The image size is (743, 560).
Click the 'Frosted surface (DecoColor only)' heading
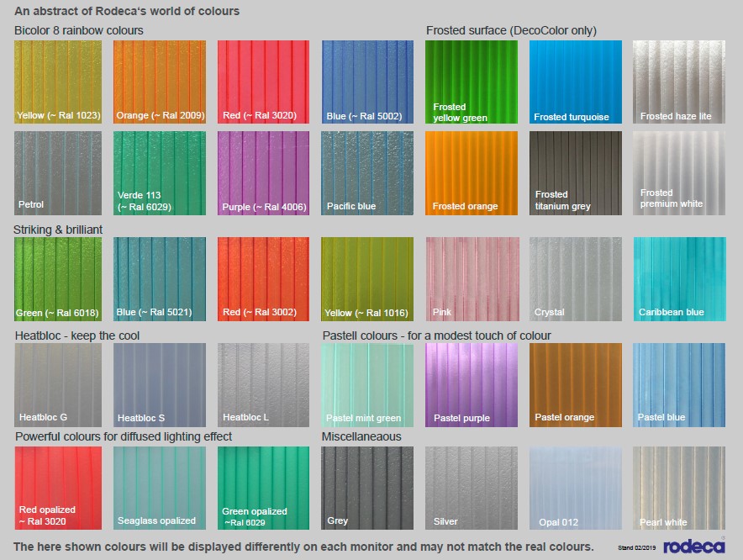(x=511, y=30)
